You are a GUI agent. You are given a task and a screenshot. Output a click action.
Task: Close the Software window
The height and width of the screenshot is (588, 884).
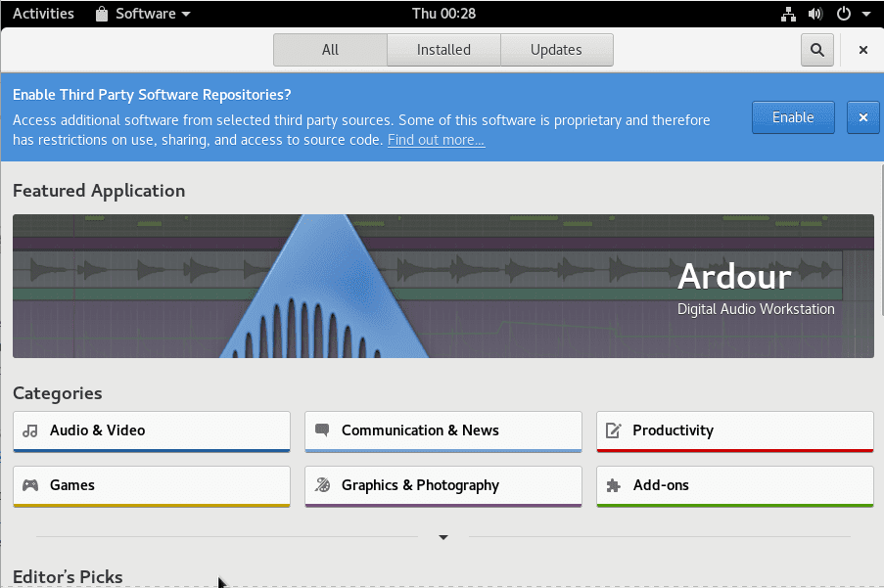pos(862,50)
